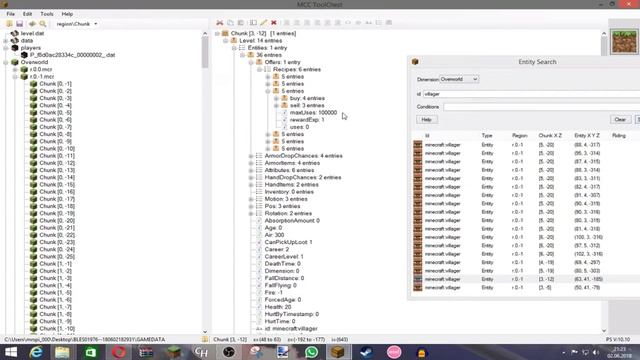Open Internet Explorer from taskbar

(36, 352)
